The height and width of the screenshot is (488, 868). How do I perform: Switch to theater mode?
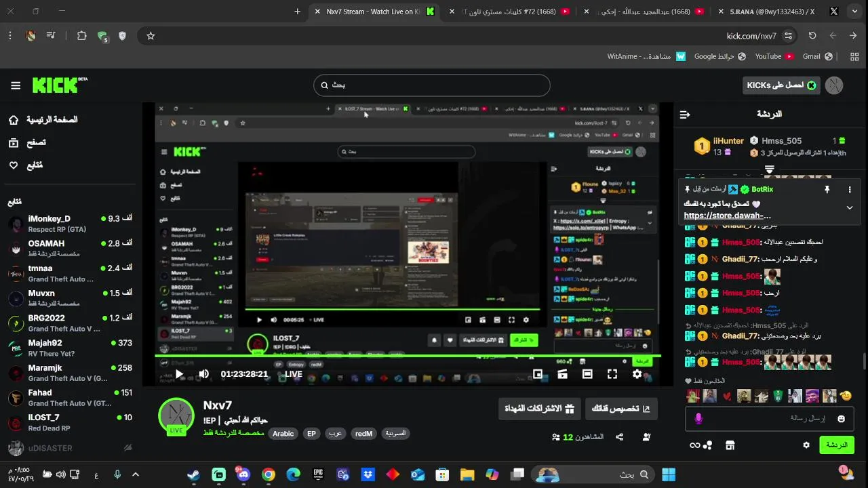(x=587, y=374)
